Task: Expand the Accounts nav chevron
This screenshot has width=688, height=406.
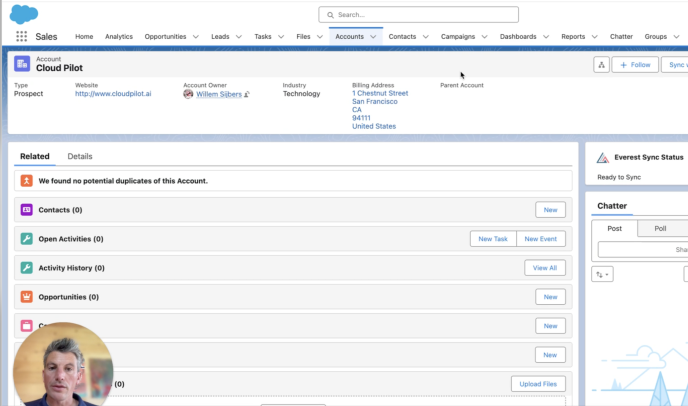Action: pyautogui.click(x=373, y=37)
